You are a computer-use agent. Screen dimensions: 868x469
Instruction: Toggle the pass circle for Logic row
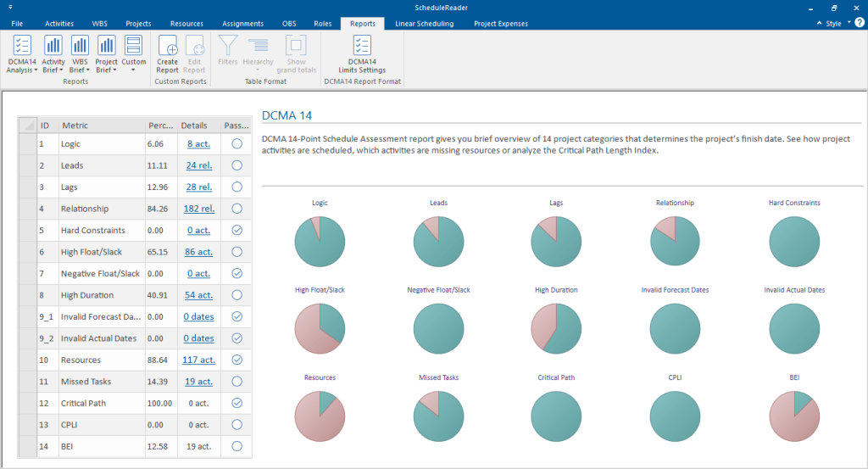click(x=237, y=144)
